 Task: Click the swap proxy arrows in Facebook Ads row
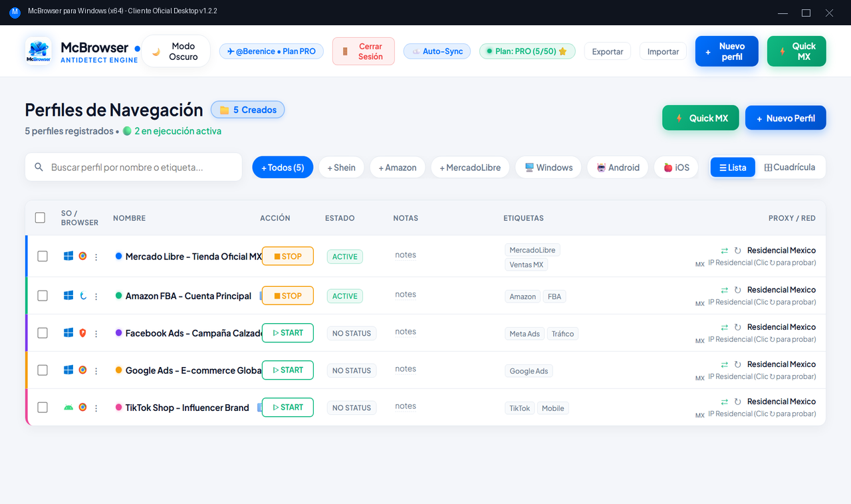(725, 327)
